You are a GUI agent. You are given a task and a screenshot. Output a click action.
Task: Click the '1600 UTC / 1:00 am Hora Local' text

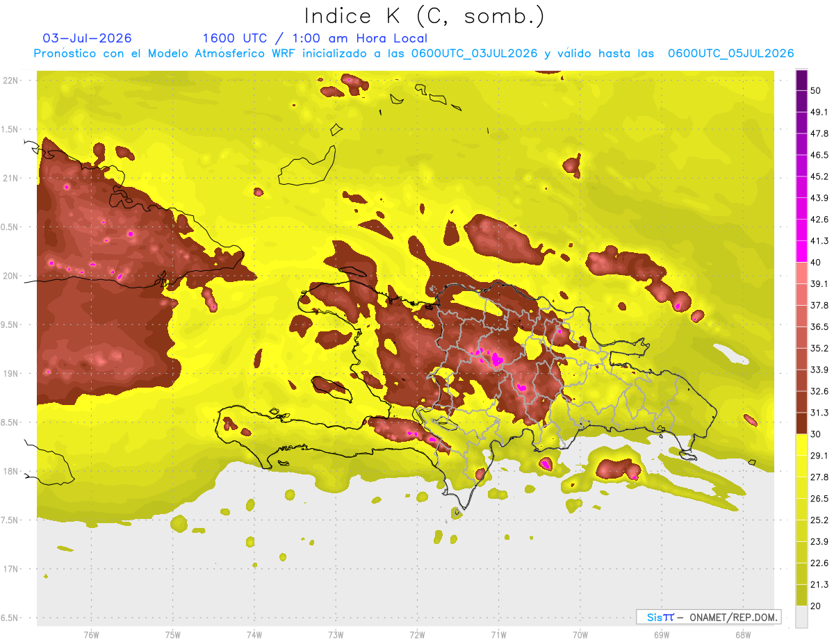[315, 38]
